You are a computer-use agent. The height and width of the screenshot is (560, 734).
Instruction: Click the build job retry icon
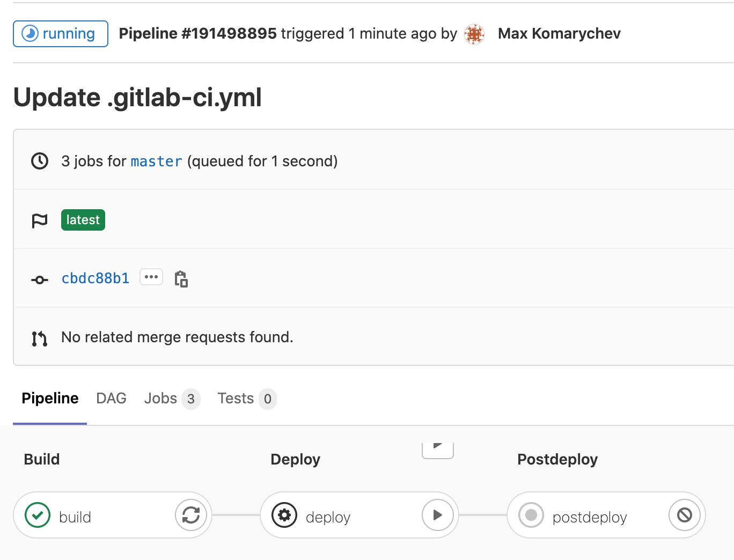(191, 515)
